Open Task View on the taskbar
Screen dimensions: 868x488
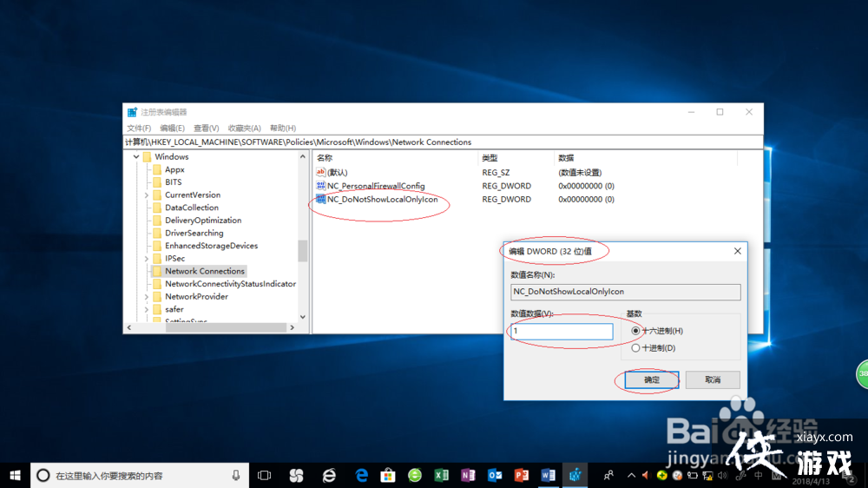[265, 475]
